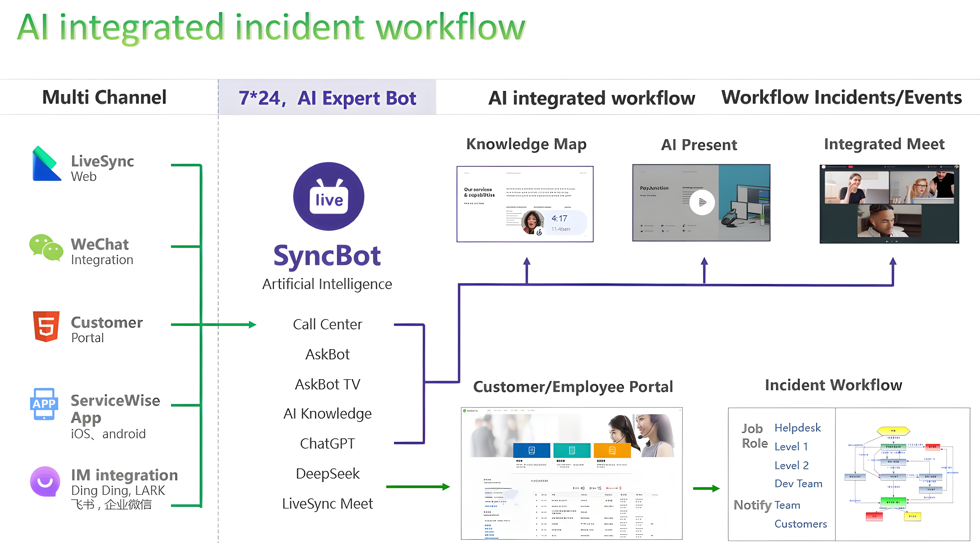Image resolution: width=980 pixels, height=543 pixels.
Task: Click the presenter avatar in Knowledge Map
Action: click(533, 222)
